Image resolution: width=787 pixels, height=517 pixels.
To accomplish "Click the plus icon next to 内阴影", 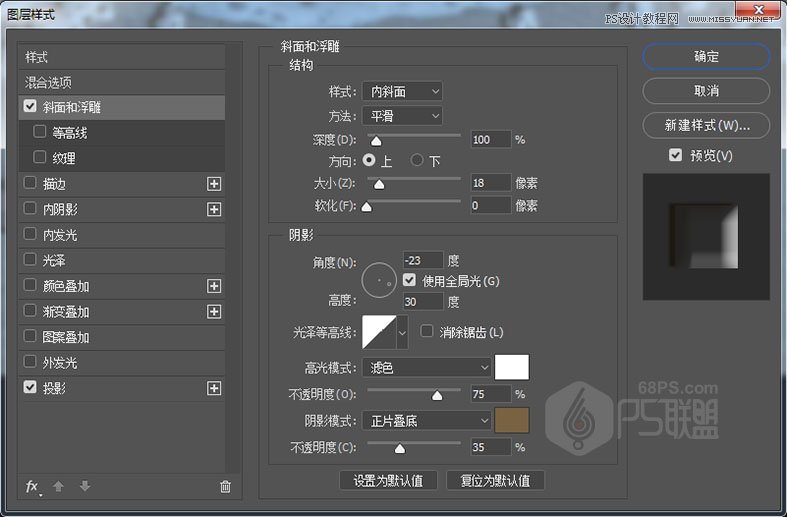I will (x=214, y=209).
